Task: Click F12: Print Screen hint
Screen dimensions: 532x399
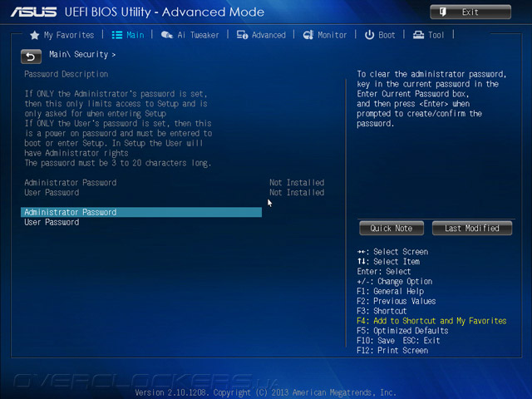Action: (392, 351)
